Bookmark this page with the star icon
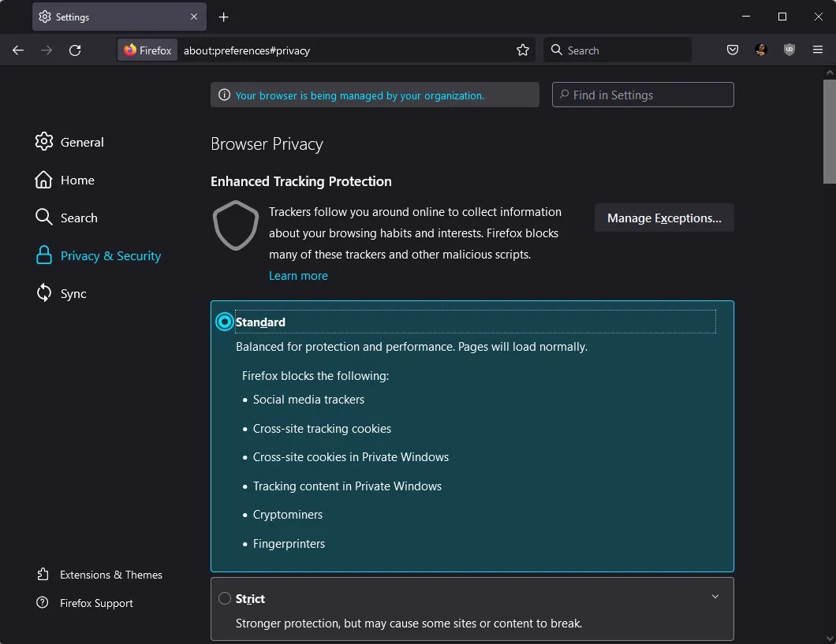 (523, 50)
